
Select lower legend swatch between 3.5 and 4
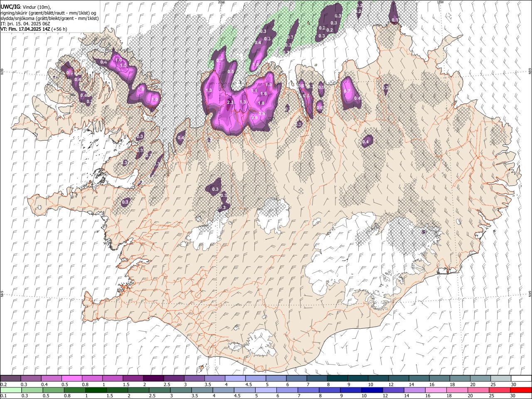pyautogui.click(x=202, y=390)
